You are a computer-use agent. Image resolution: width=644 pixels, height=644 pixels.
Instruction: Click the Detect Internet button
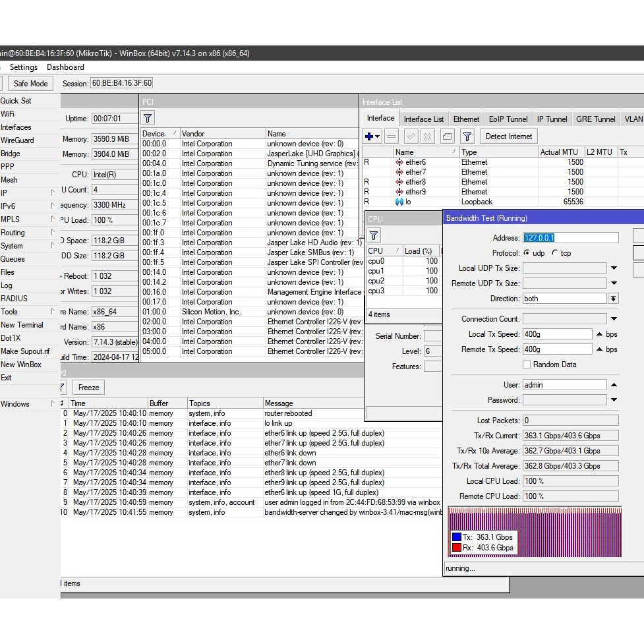click(509, 136)
